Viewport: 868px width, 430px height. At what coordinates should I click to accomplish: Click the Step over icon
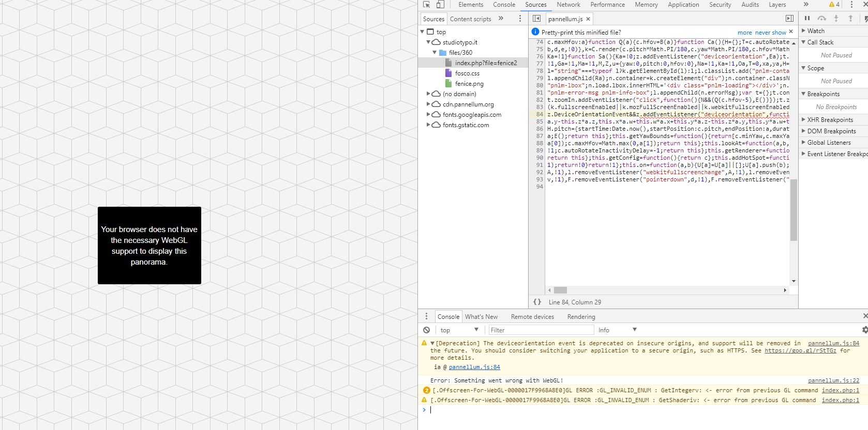tap(821, 18)
